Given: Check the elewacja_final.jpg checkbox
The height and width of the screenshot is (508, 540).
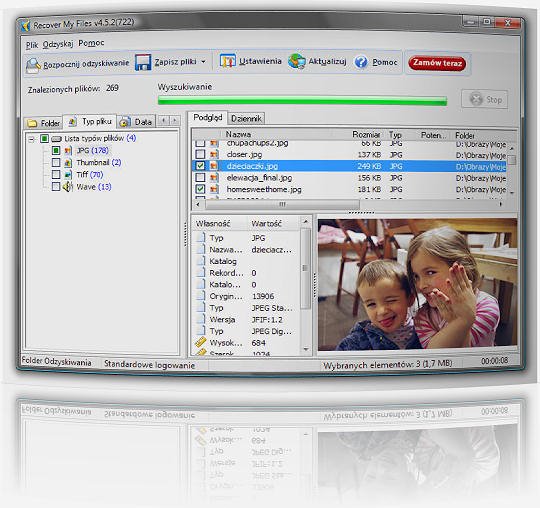Looking at the screenshot, I should (200, 178).
